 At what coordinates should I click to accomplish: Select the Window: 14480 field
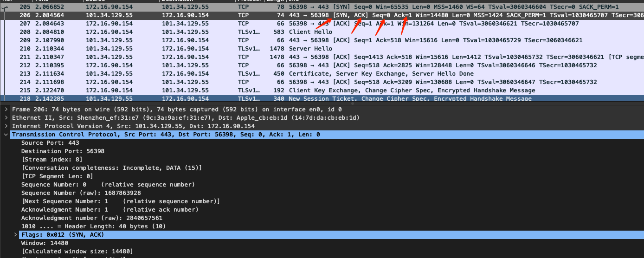45,243
